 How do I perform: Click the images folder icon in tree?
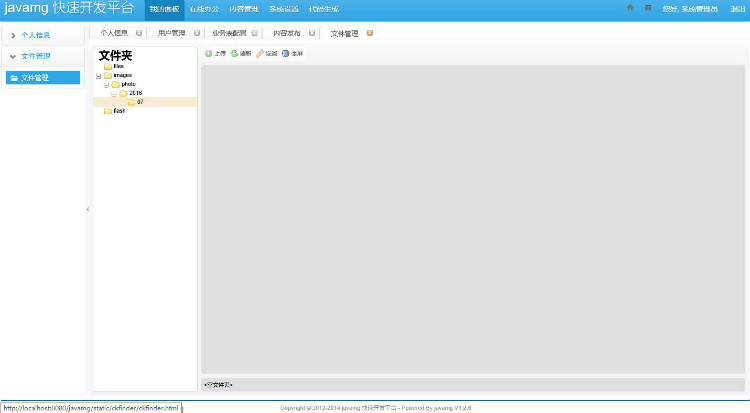[x=108, y=75]
